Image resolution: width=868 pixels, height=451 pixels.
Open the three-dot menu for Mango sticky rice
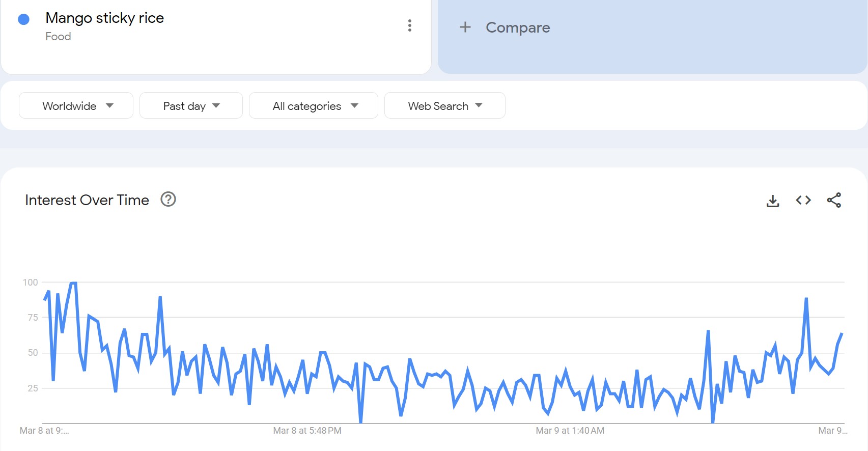pos(409,25)
